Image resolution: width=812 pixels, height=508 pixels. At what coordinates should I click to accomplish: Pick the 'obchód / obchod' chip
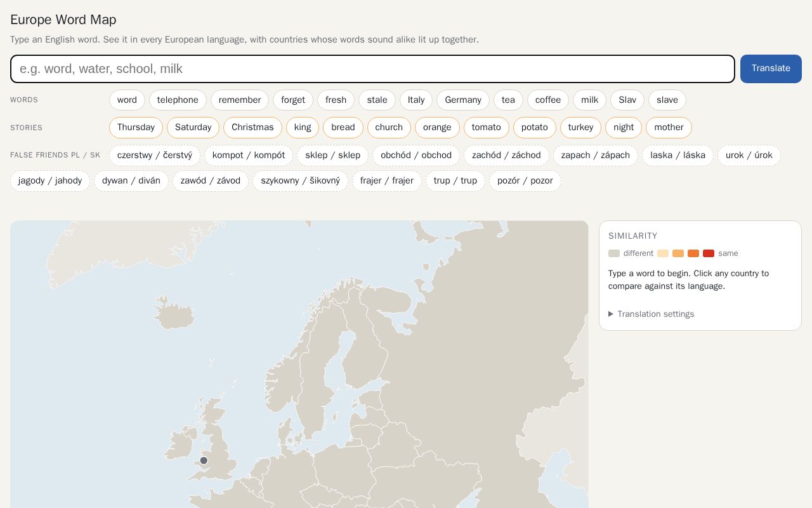tap(416, 156)
